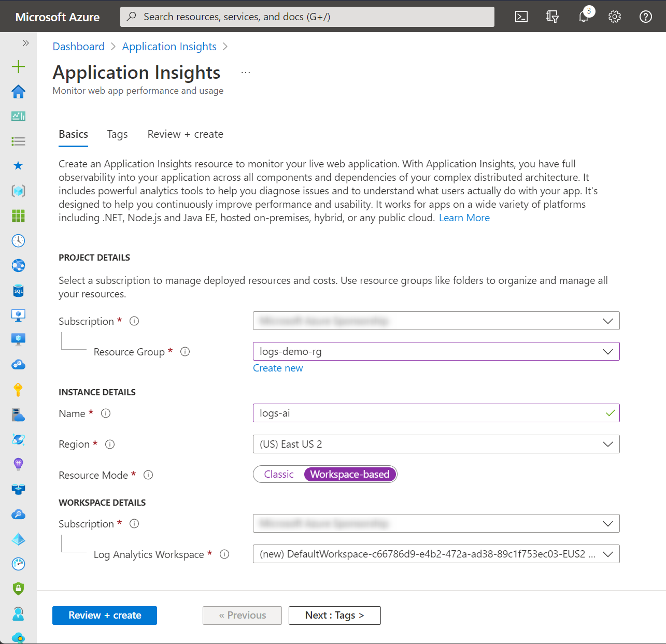Open Help question mark icon
Screen dimensions: 666x644
click(646, 17)
